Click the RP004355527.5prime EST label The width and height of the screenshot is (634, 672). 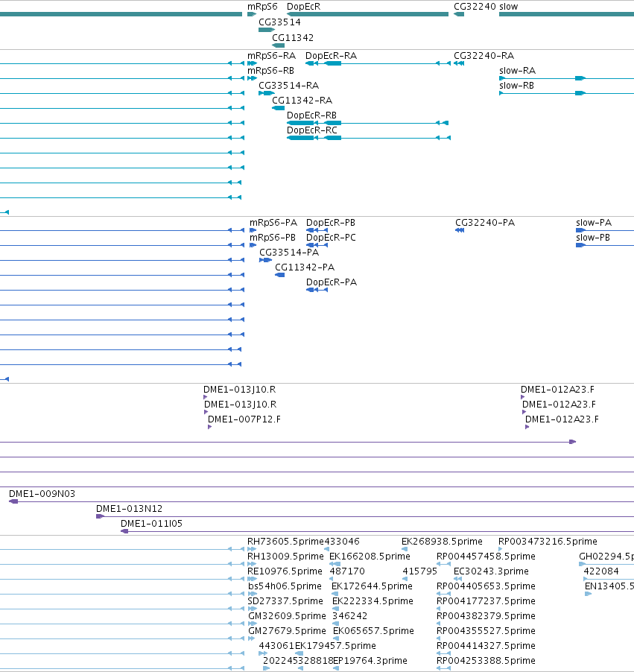pyautogui.click(x=486, y=631)
